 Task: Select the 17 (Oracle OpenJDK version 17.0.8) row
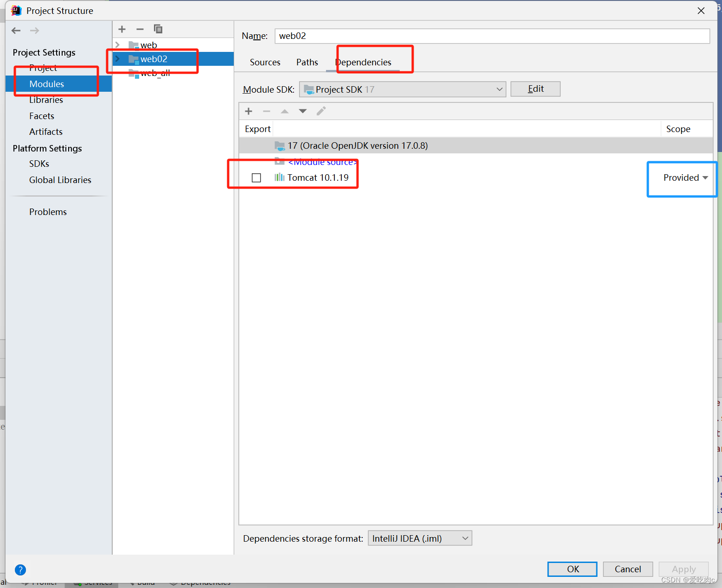click(476, 146)
